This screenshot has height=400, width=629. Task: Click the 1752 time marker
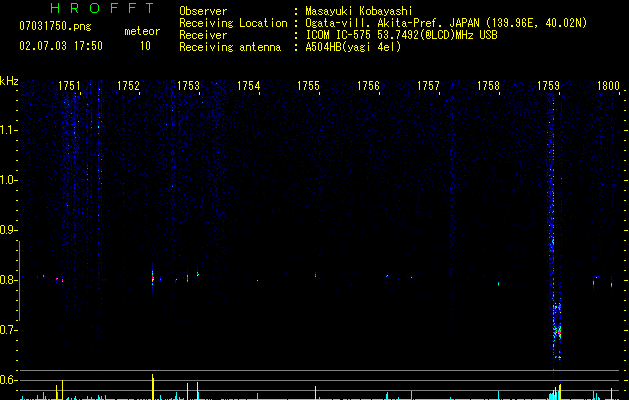128,86
